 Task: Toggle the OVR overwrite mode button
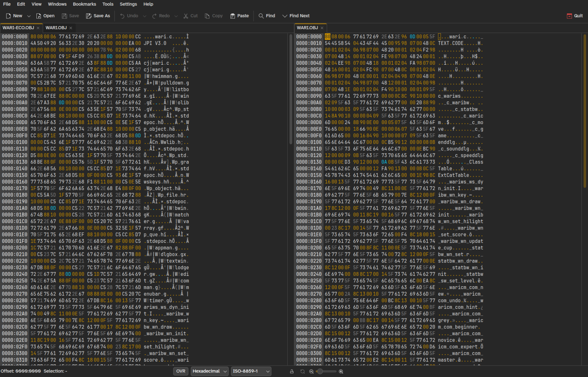point(181,371)
